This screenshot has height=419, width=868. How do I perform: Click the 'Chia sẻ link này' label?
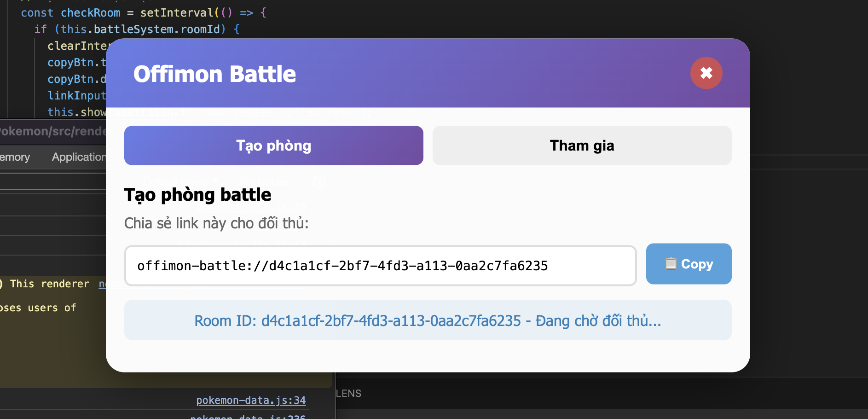point(216,223)
